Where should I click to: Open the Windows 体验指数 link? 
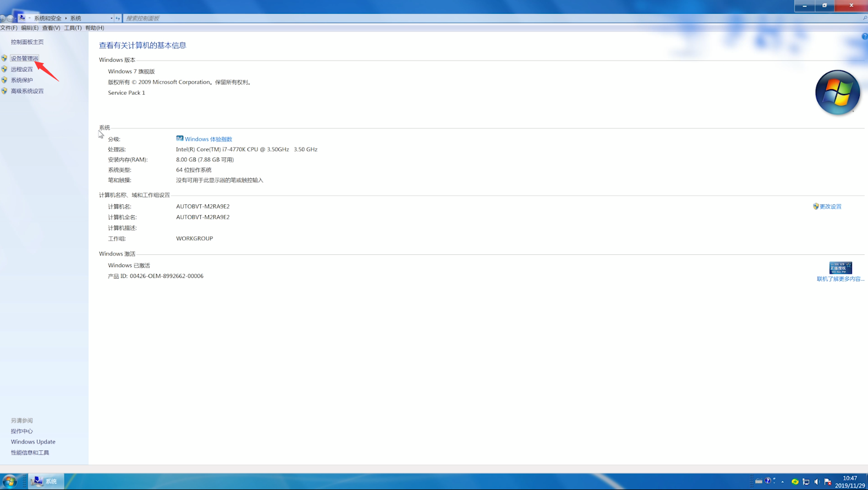point(208,139)
